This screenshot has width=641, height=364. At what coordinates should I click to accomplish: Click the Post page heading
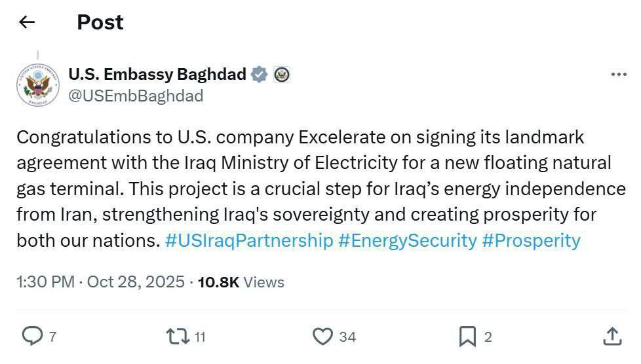[100, 22]
